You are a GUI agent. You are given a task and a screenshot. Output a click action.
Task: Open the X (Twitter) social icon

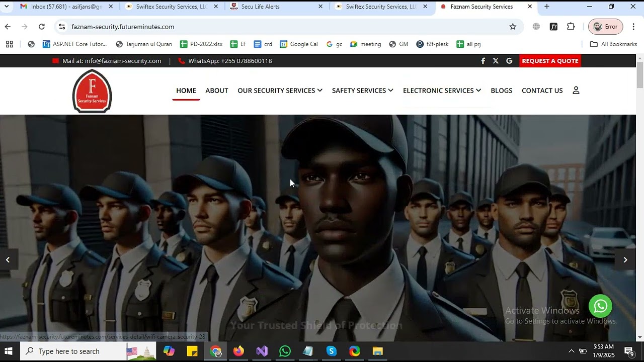coord(496,61)
